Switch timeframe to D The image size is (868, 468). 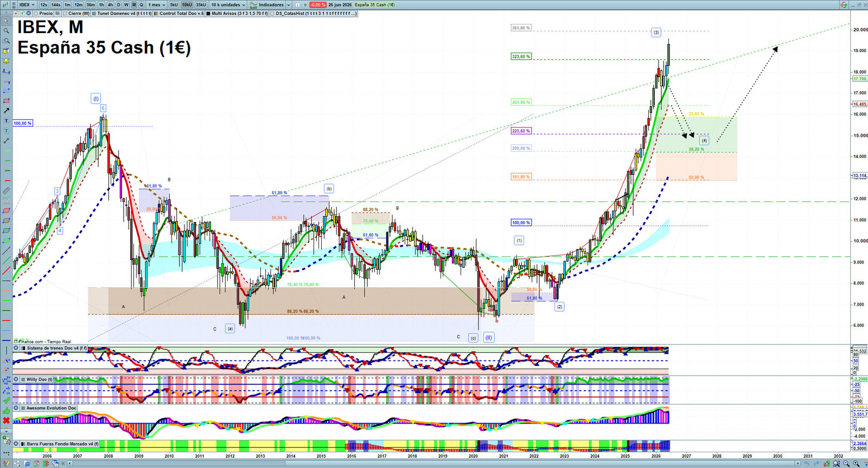118,4
